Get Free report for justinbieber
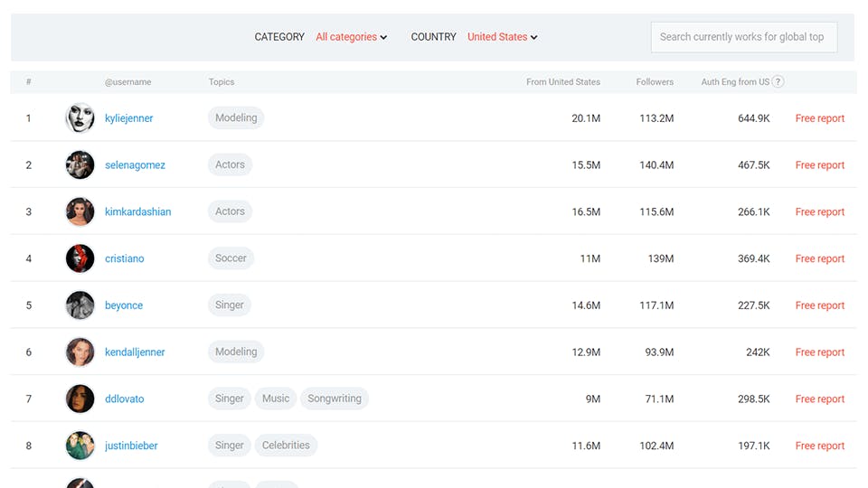Screen dimensions: 868x488 820,446
